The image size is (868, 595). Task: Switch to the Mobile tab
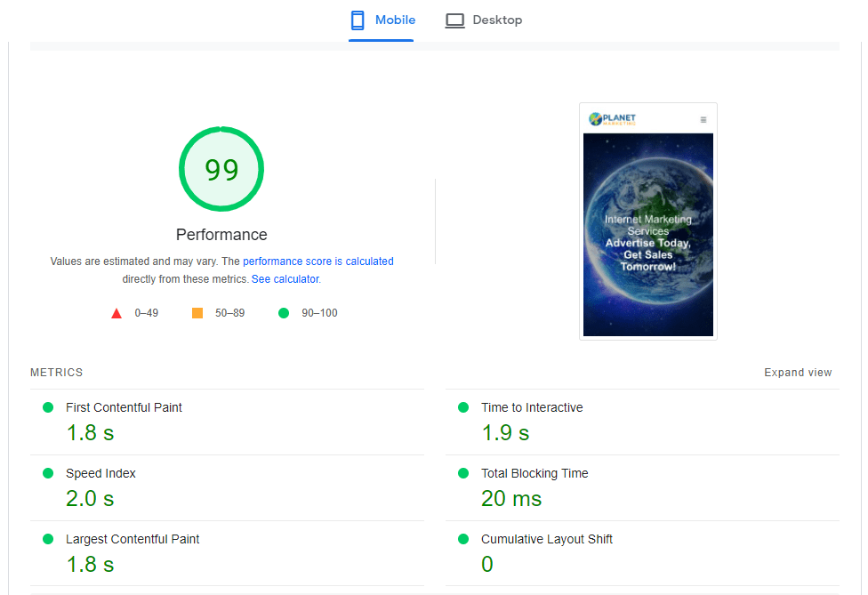click(382, 20)
